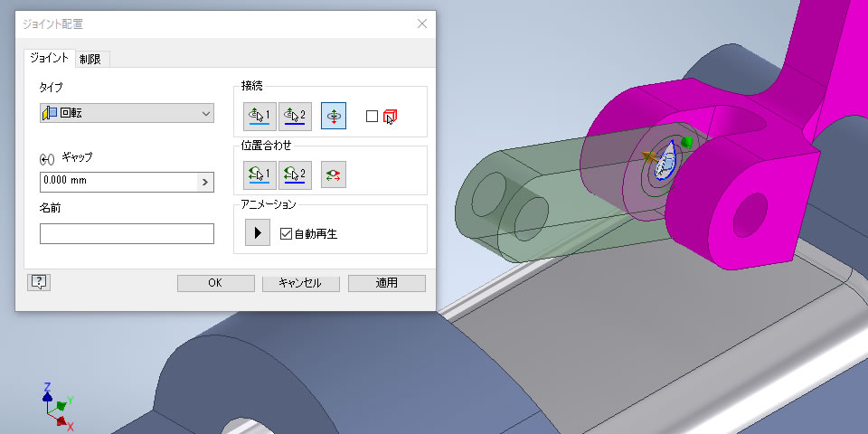The width and height of the screenshot is (868, 434).
Task: Click the green arrow glyph on the model
Action: (x=686, y=143)
